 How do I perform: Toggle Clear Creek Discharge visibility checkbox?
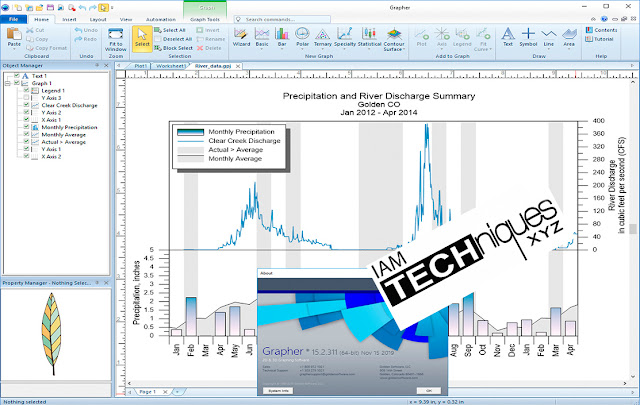(x=26, y=105)
